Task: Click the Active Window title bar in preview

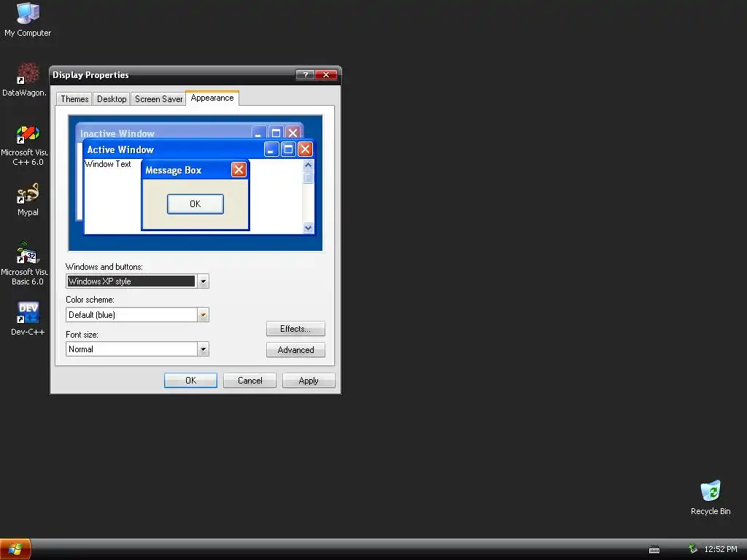Action: (174, 149)
